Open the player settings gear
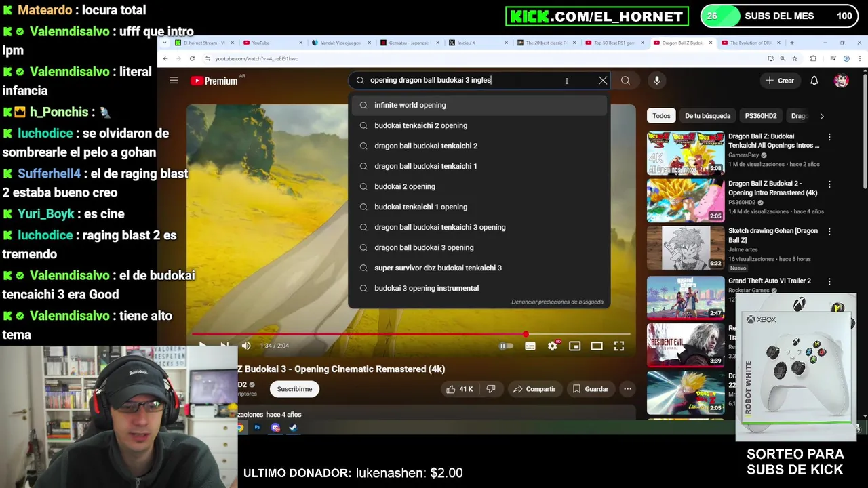Viewport: 868px width, 488px height. pyautogui.click(x=553, y=346)
